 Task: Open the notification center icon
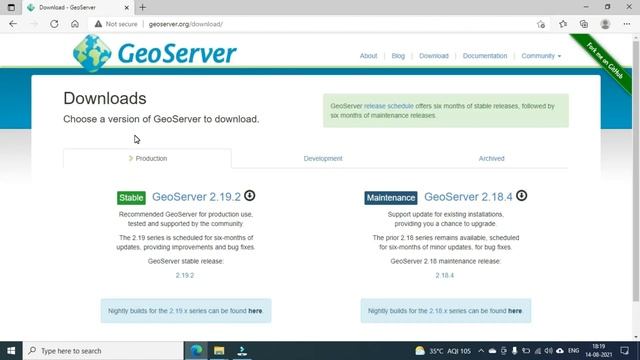[x=624, y=351]
